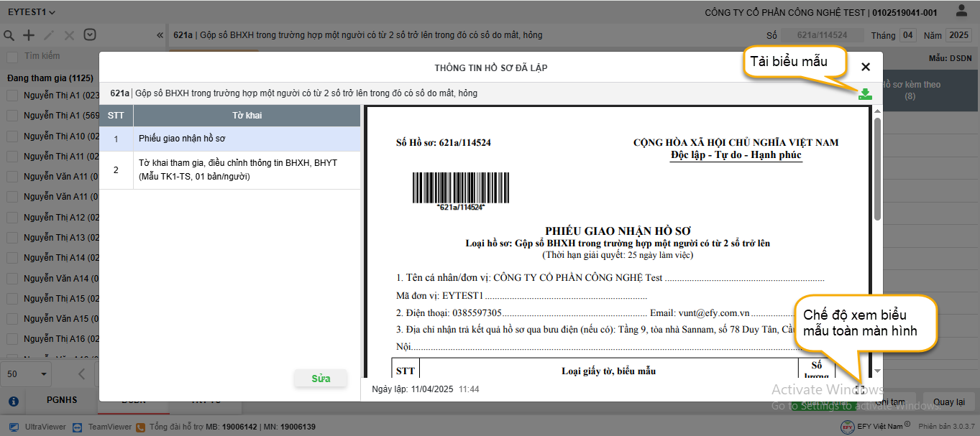Open the page size 50 dropdown
This screenshot has width=980, height=436.
click(26, 374)
